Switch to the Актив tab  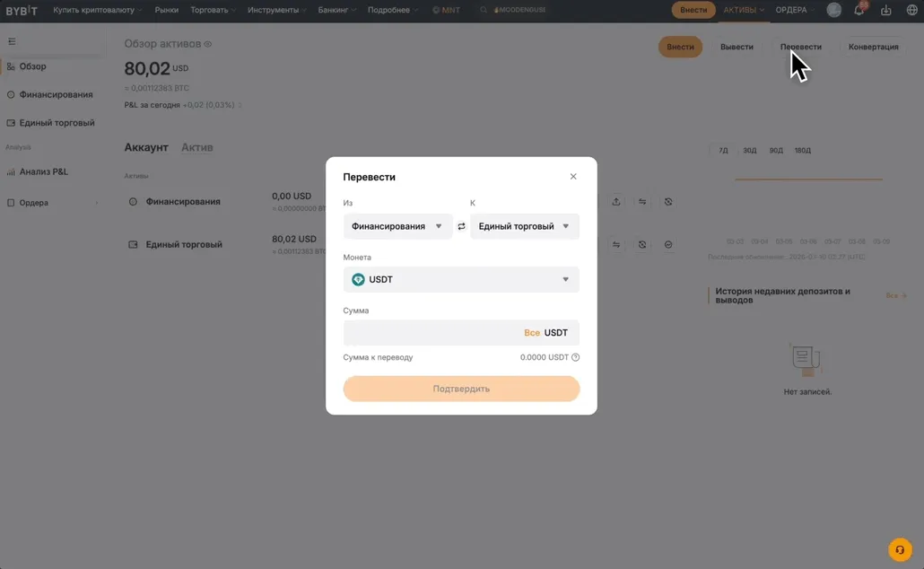point(196,147)
